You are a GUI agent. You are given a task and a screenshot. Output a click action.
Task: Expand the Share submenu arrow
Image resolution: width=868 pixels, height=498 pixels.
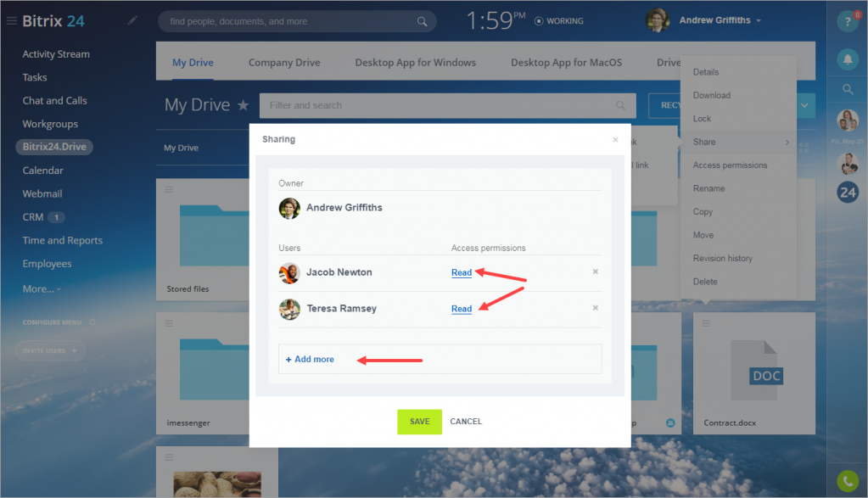tap(787, 143)
